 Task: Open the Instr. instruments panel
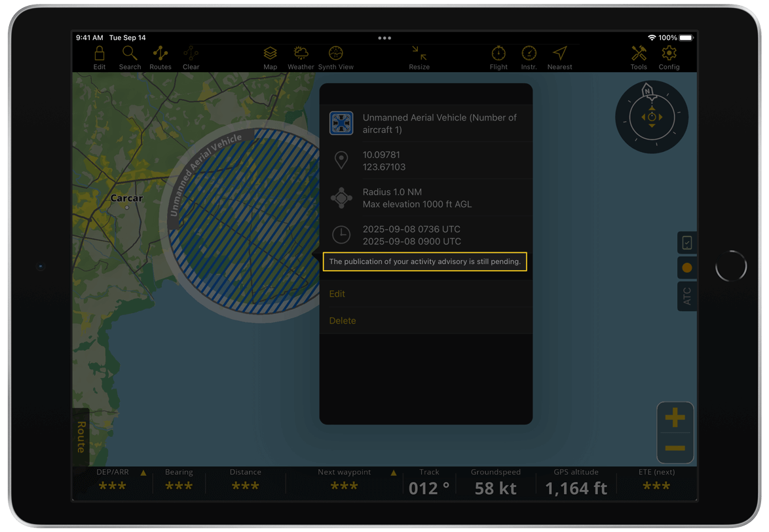click(529, 58)
